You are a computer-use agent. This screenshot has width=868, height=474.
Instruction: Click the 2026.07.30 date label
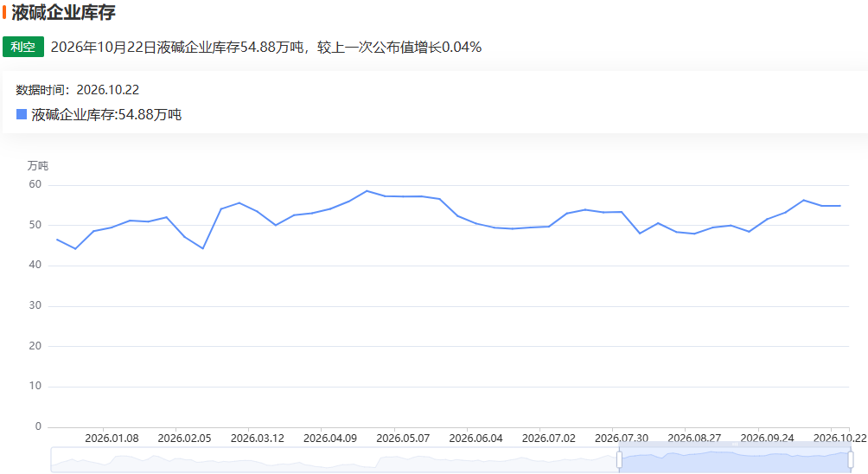622,438
